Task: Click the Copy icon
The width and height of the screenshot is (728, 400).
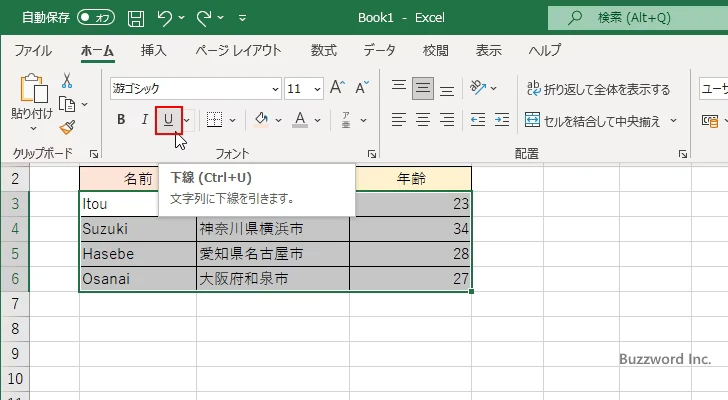Action: (67, 104)
